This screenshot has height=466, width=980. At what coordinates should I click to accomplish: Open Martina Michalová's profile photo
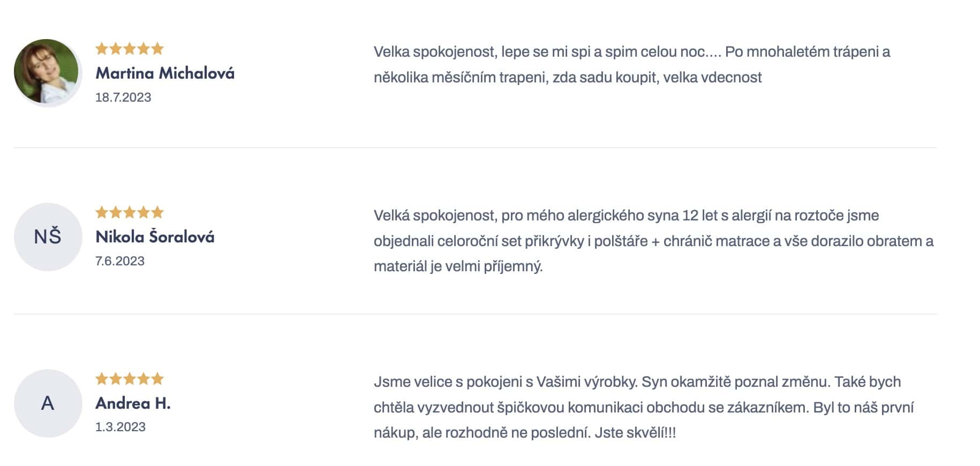(x=47, y=72)
